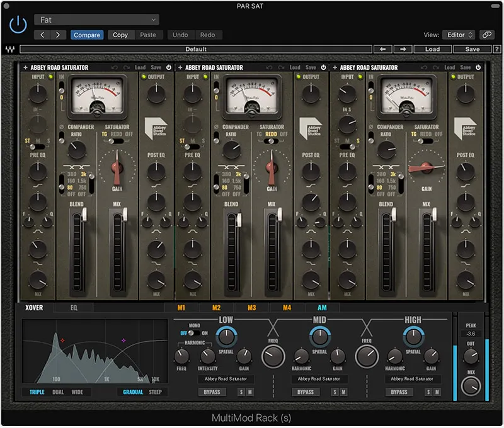The image size is (504, 428).
Task: Toggle the MONO off/on switch
Action: [x=194, y=333]
